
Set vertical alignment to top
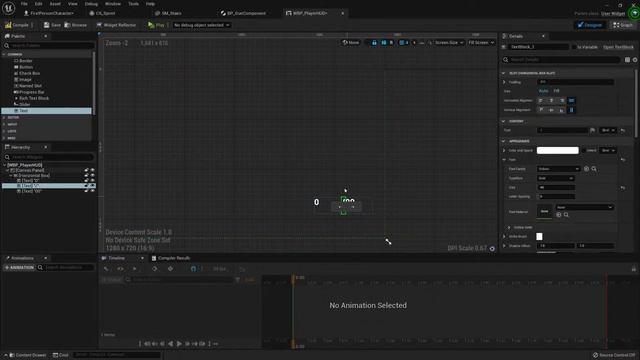click(x=541, y=110)
